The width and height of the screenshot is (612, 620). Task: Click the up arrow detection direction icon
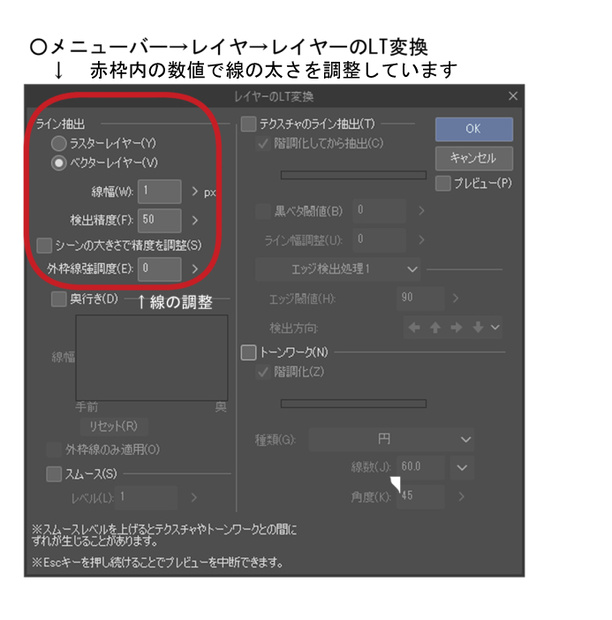tap(435, 327)
